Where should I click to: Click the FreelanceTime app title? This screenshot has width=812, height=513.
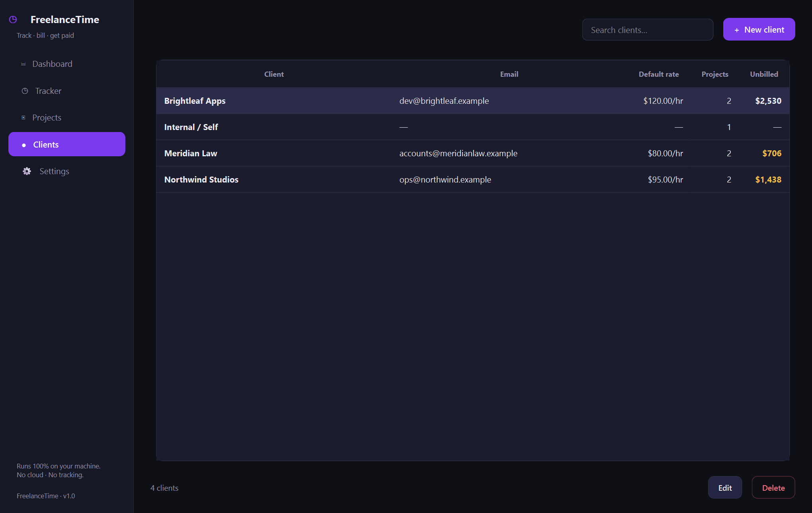65,19
